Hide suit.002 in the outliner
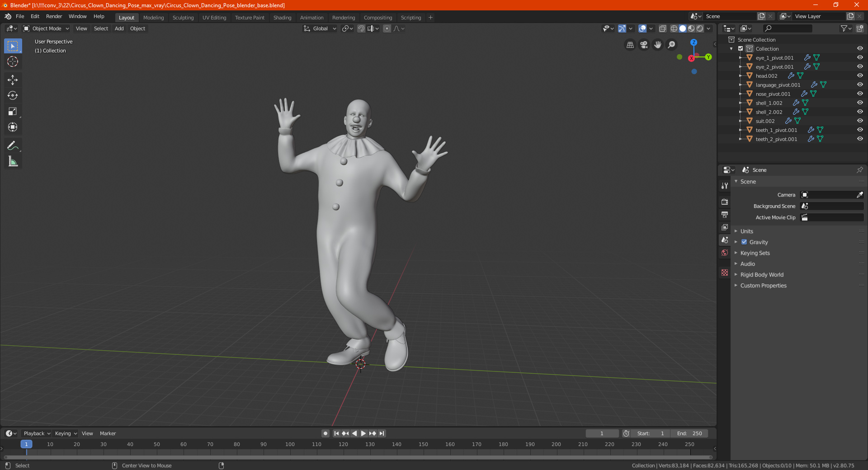Viewport: 868px width, 470px height. (x=860, y=121)
